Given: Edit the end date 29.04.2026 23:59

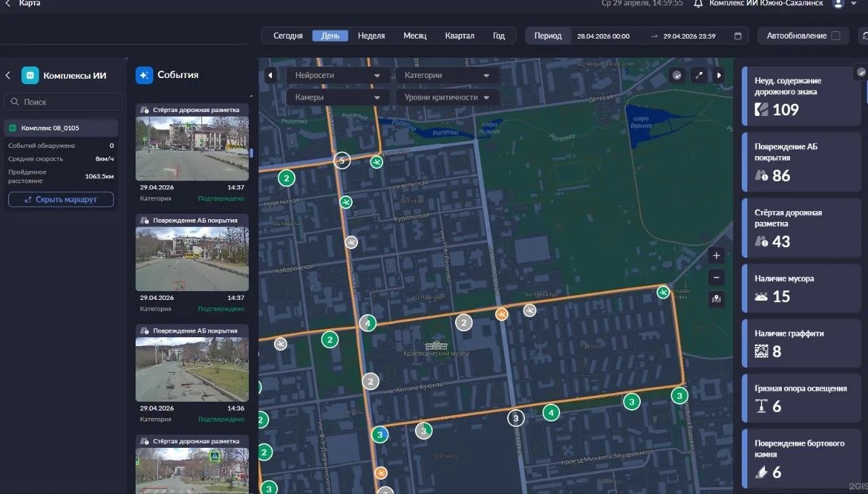Looking at the screenshot, I should pyautogui.click(x=690, y=36).
